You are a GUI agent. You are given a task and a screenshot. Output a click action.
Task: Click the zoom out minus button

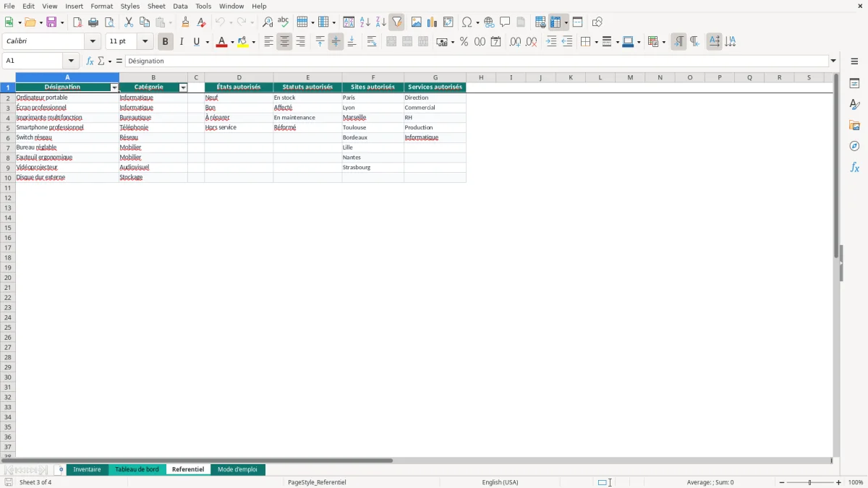click(782, 482)
